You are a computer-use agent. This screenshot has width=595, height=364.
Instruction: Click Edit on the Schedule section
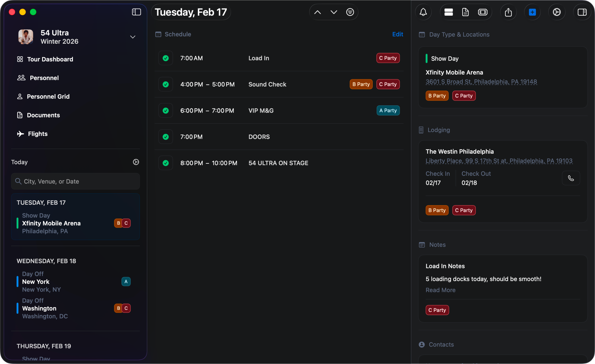[397, 34]
